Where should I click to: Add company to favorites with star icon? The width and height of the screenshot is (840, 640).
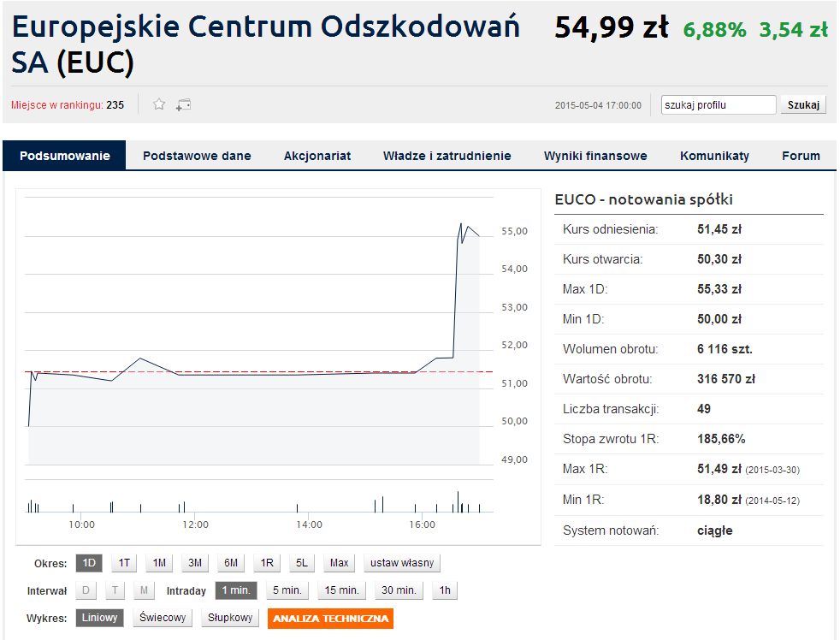click(159, 104)
